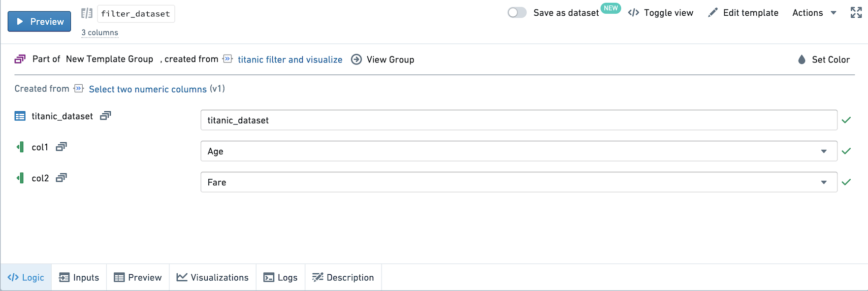Click the titanic_dataset input field
The width and height of the screenshot is (868, 291).
coord(519,120)
